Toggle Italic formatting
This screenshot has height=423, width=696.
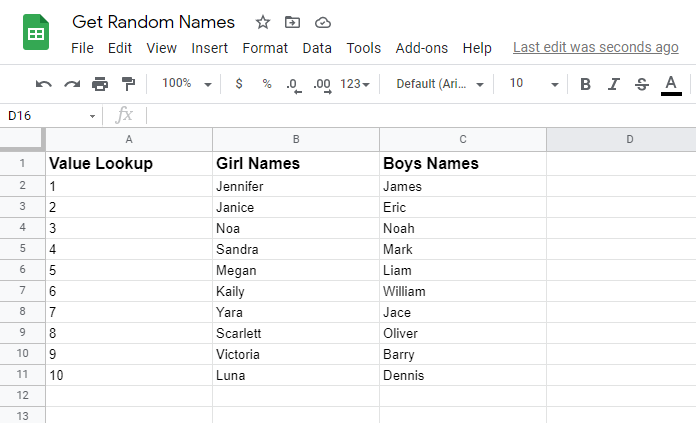click(x=614, y=84)
